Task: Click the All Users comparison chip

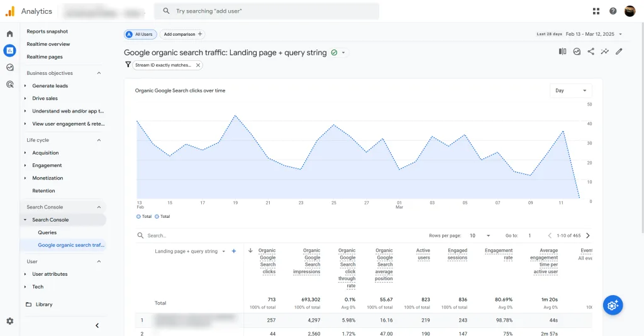Action: coord(140,35)
